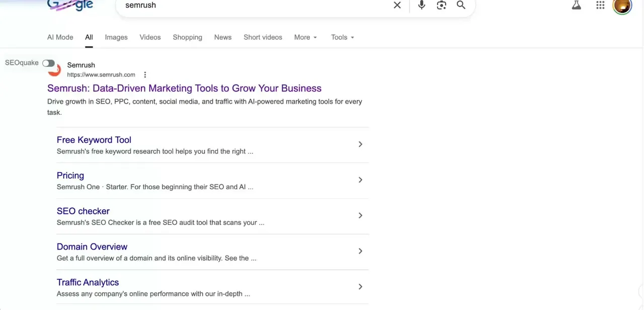Screen dimensions: 644x310
Task: Start voice search with microphone icon
Action: pos(422,5)
